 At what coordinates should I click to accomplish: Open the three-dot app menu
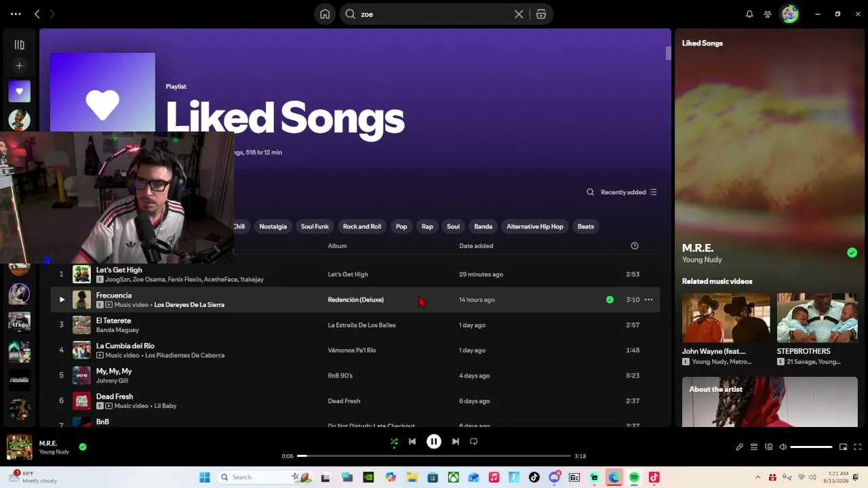tap(16, 14)
